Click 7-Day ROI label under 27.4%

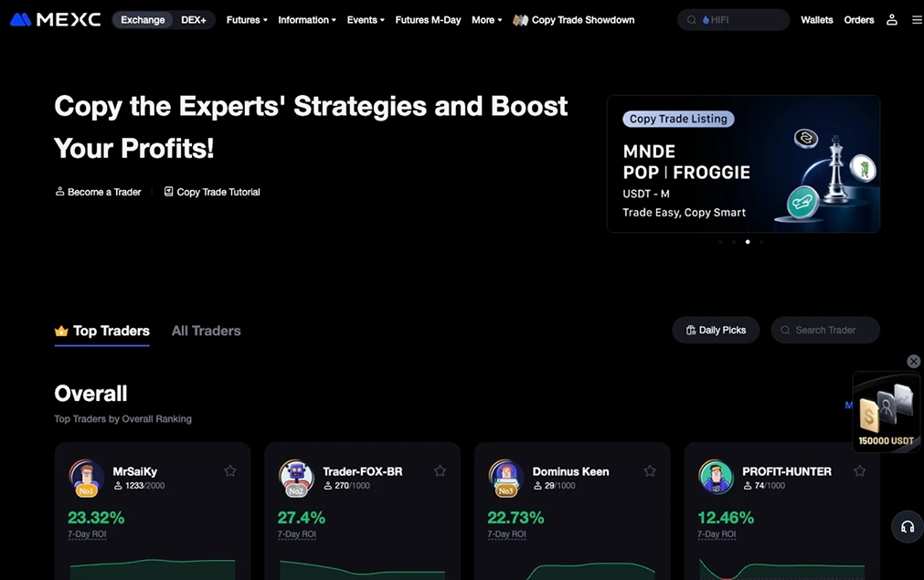pos(296,534)
